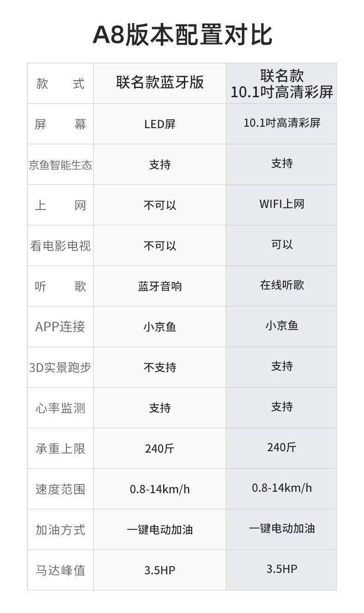This screenshot has width=364, height=613.
Task: Click the 蓝牙音响 cell
Action: tap(160, 286)
